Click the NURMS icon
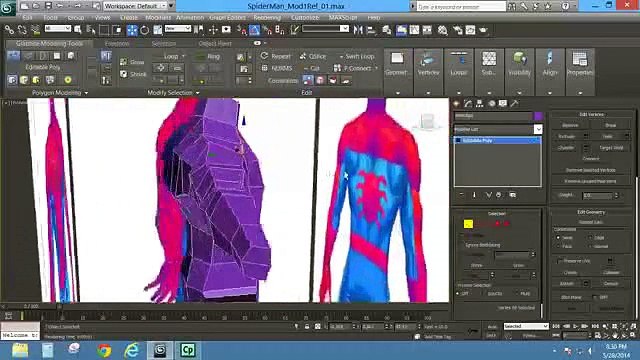This screenshot has height=360, width=640. coord(264,68)
